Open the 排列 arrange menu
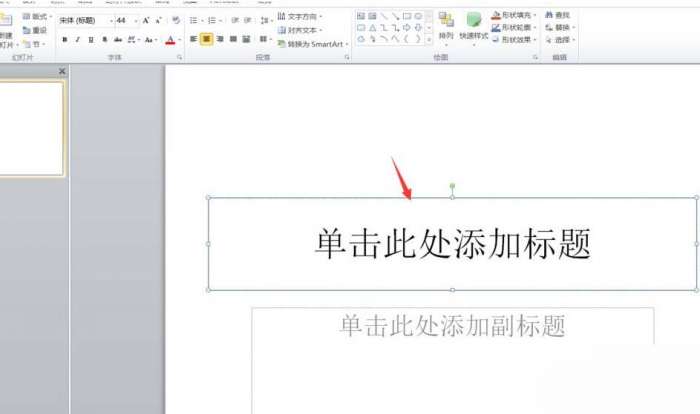700x414 pixels. click(446, 28)
